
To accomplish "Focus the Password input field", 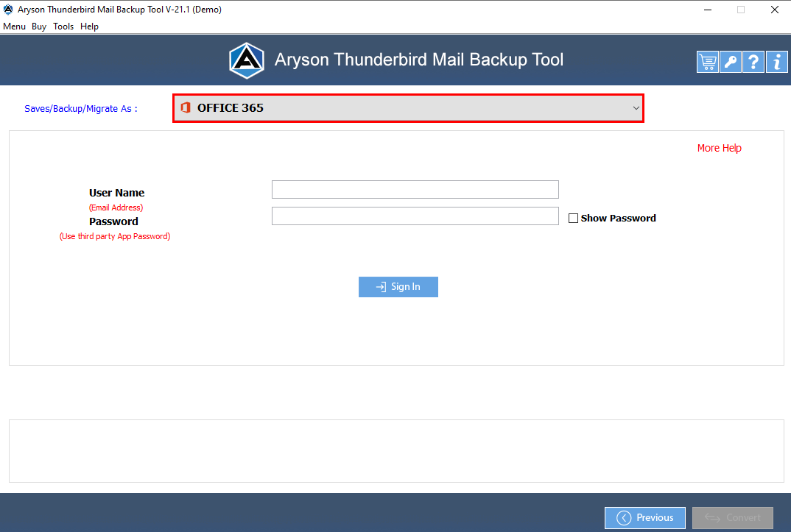I will tap(415, 216).
